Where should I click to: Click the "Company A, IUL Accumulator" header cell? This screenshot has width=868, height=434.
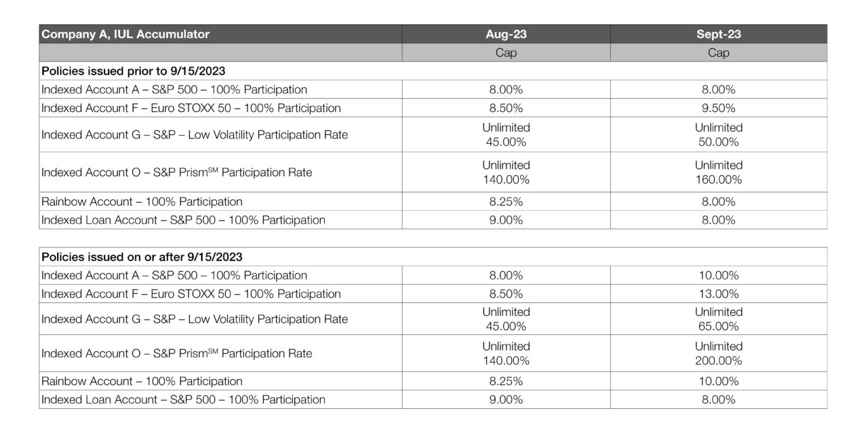point(126,35)
